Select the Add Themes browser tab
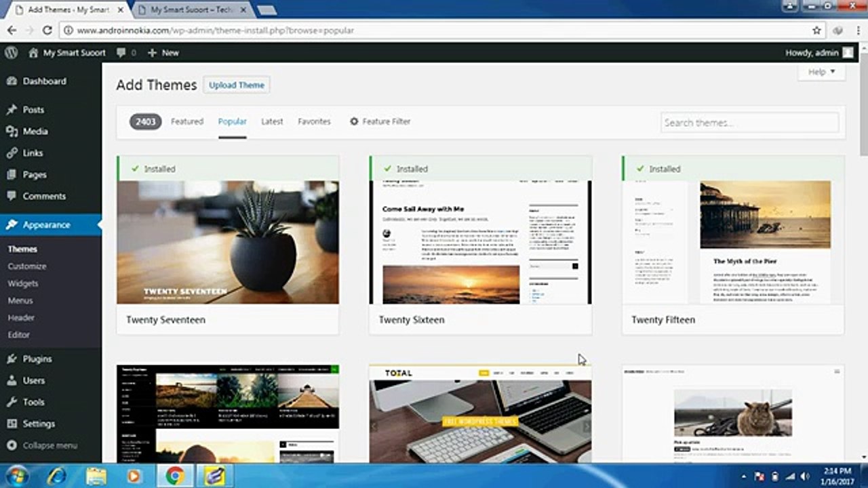Screen dimensions: 868x488 tap(68, 10)
